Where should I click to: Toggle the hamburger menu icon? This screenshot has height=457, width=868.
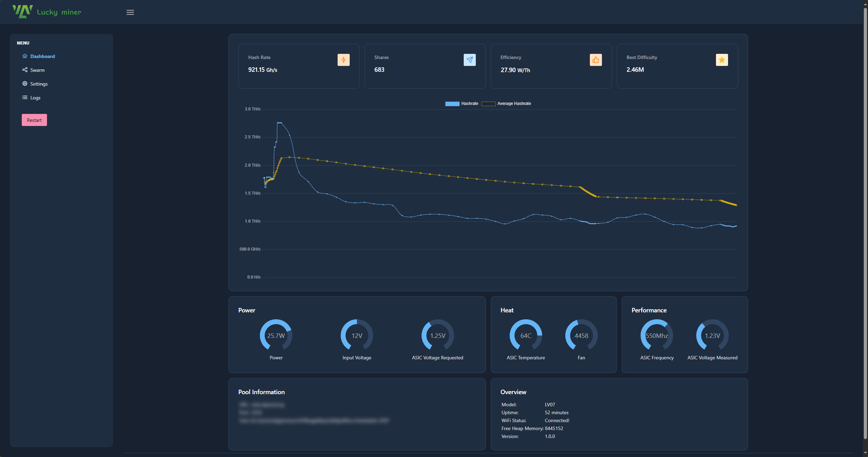[x=130, y=12]
